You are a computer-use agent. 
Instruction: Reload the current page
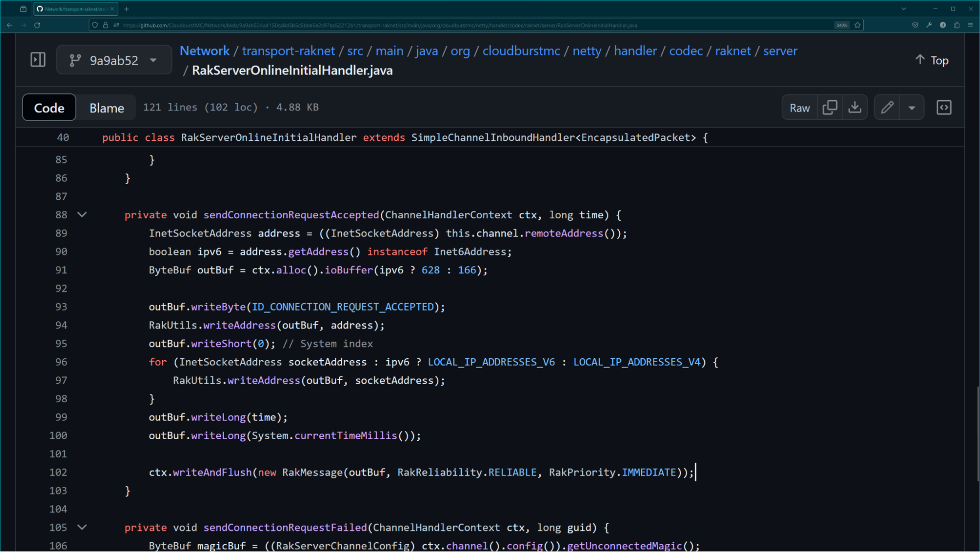tap(38, 25)
